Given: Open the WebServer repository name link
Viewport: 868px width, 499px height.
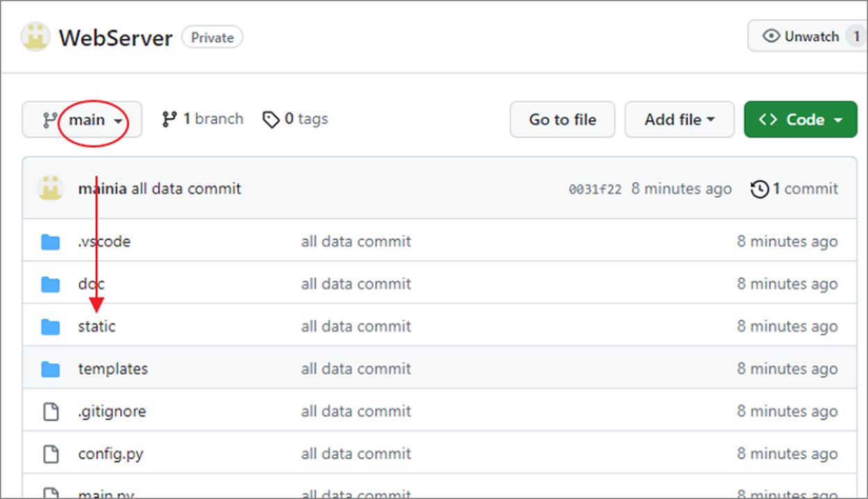Looking at the screenshot, I should [115, 37].
